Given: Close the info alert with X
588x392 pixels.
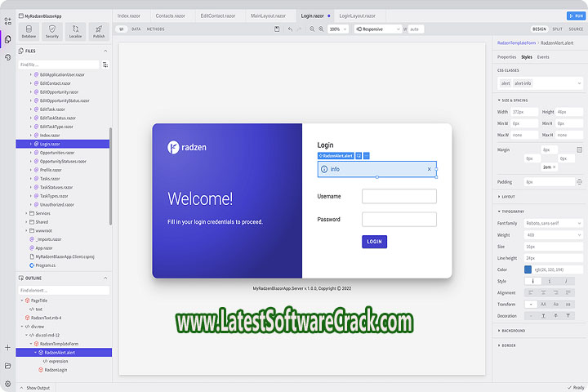Looking at the screenshot, I should click(429, 169).
